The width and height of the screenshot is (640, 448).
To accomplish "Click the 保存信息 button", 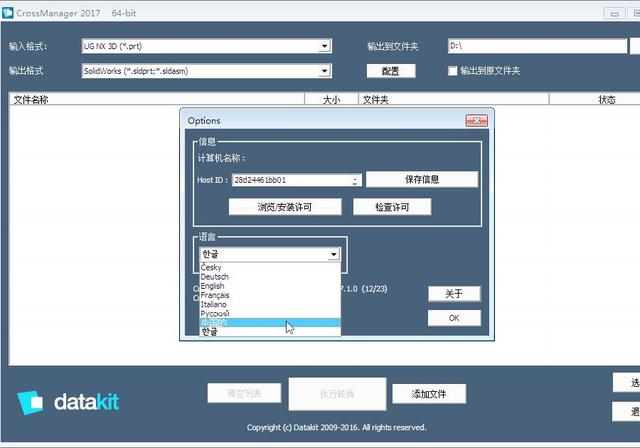I will (x=421, y=180).
